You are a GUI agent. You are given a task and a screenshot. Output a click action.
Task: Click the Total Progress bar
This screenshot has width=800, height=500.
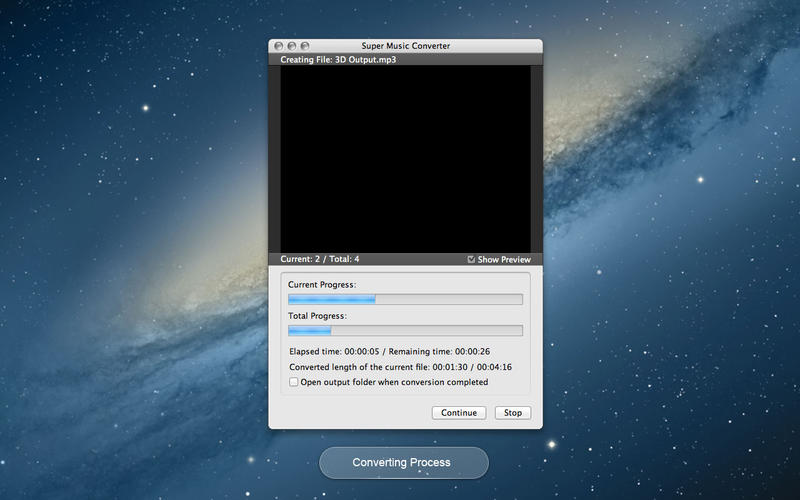pyautogui.click(x=405, y=331)
